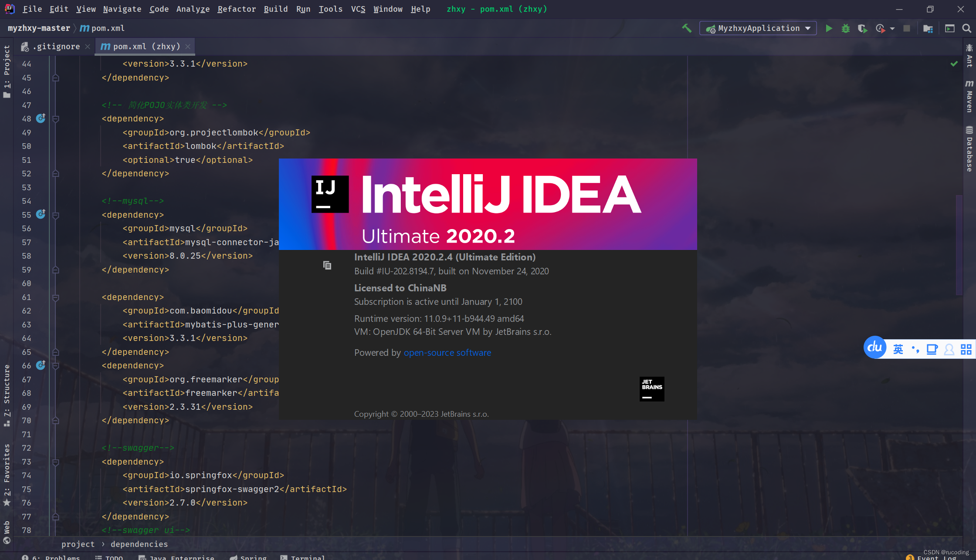Click the profiler run icon with clock
Screen dimensions: 976x560
coord(880,28)
